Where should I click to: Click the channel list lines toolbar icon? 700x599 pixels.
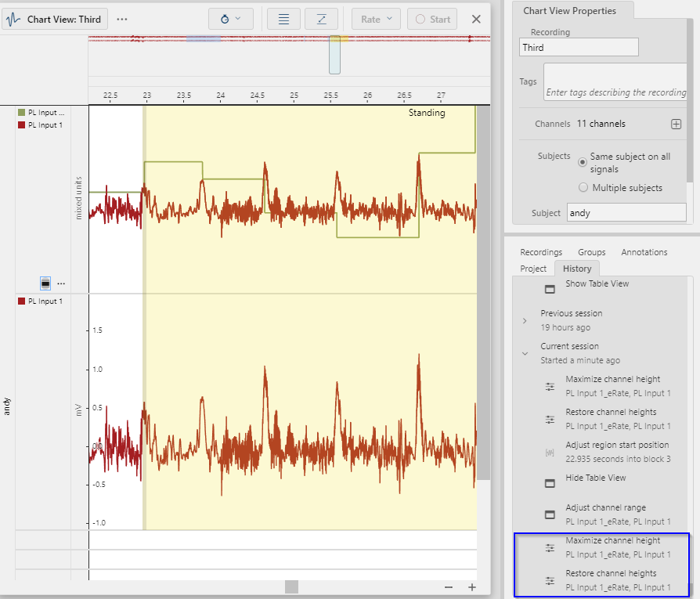(x=283, y=19)
